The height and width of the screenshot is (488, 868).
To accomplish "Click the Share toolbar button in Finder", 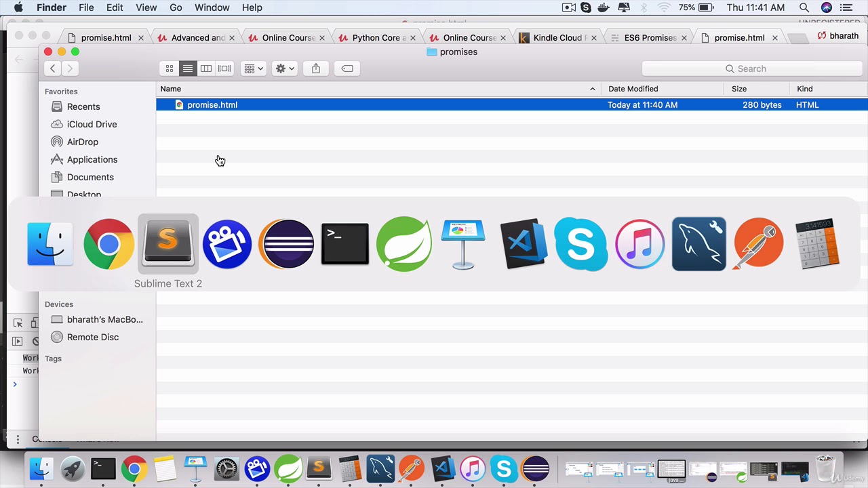I will (x=316, y=68).
